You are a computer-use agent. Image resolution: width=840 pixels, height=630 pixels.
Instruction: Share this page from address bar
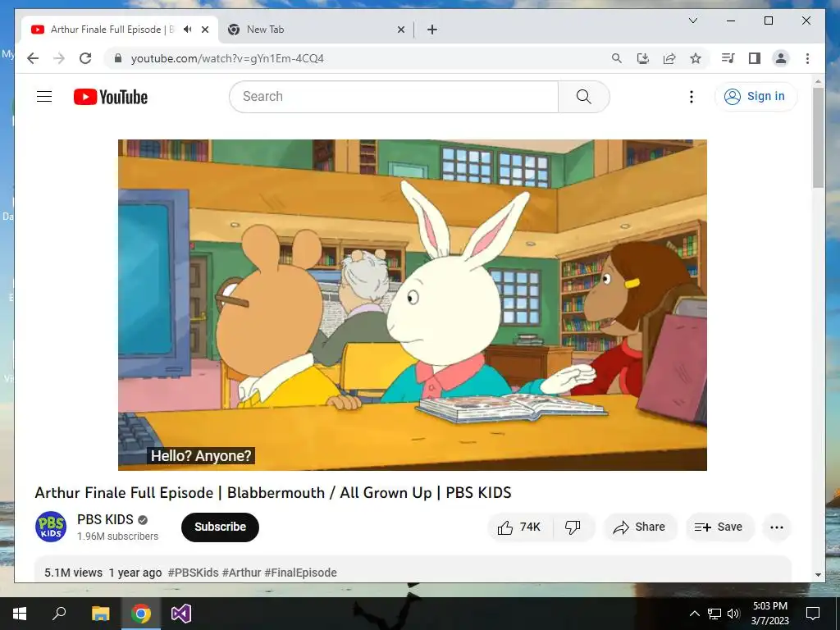[669, 58]
